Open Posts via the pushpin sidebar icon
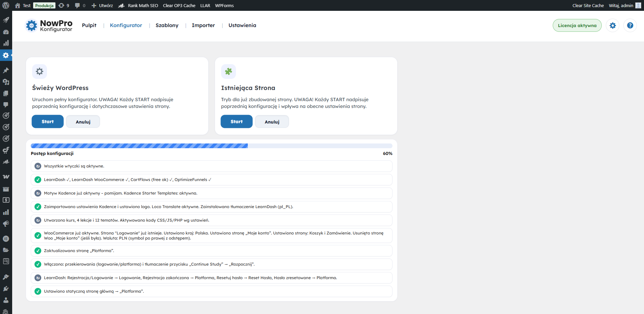644x314 pixels. click(6, 70)
